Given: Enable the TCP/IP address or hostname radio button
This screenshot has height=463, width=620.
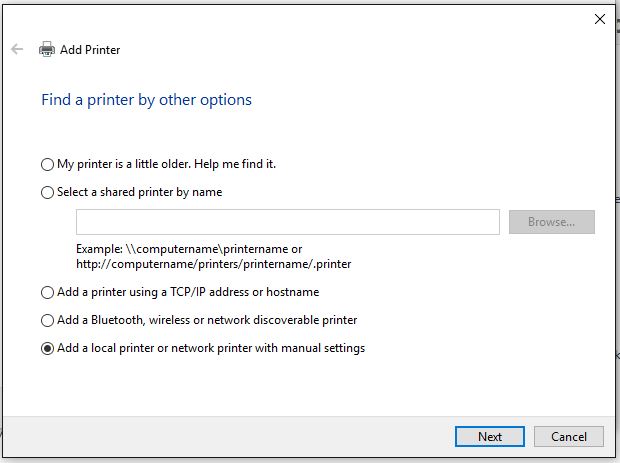Looking at the screenshot, I should (x=47, y=293).
